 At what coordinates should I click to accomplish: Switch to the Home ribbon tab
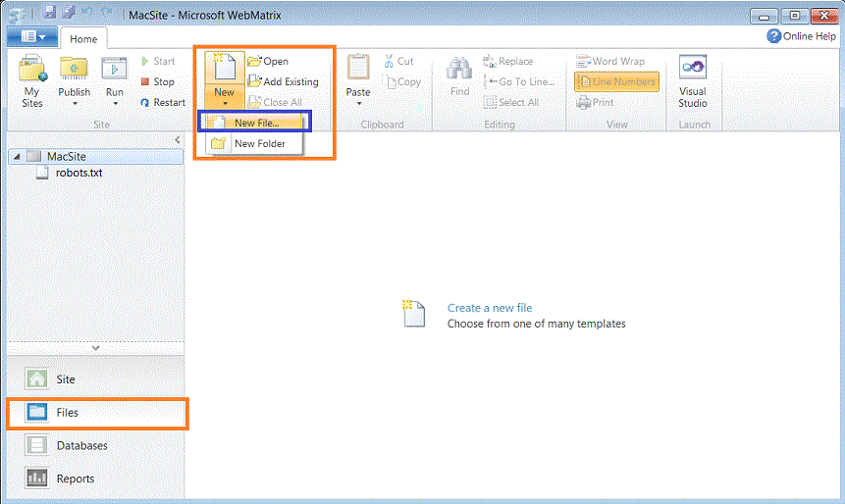pyautogui.click(x=83, y=39)
